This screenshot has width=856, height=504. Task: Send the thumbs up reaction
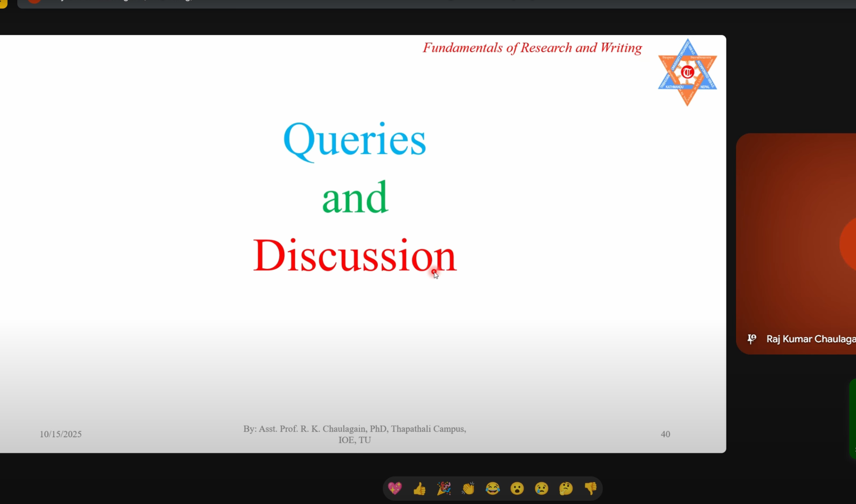[419, 488]
